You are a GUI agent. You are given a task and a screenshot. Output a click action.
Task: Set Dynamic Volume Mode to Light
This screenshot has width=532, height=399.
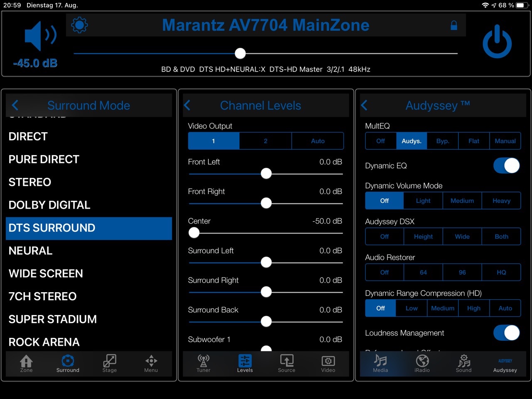(423, 201)
